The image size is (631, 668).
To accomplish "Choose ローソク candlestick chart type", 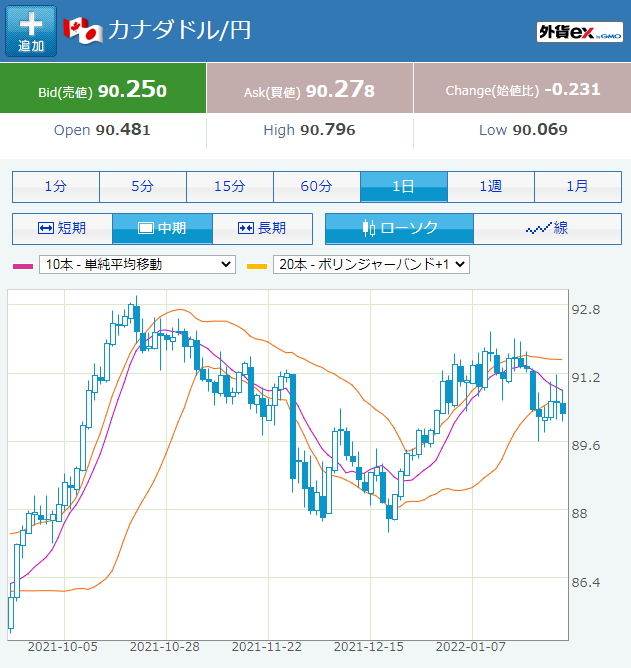I will (x=399, y=229).
